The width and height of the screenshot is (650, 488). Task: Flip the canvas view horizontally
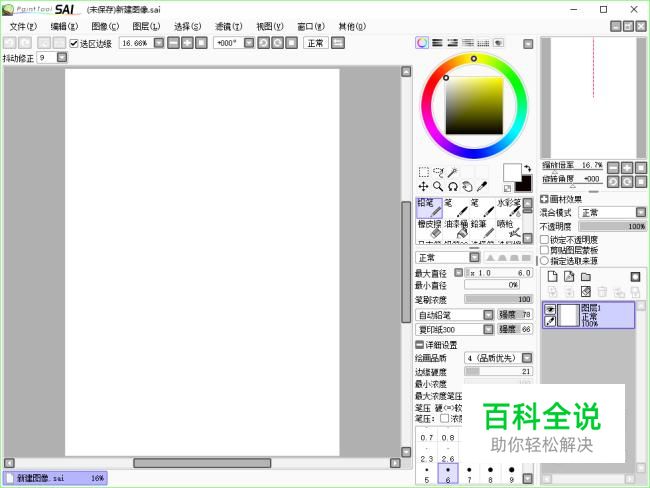point(338,43)
